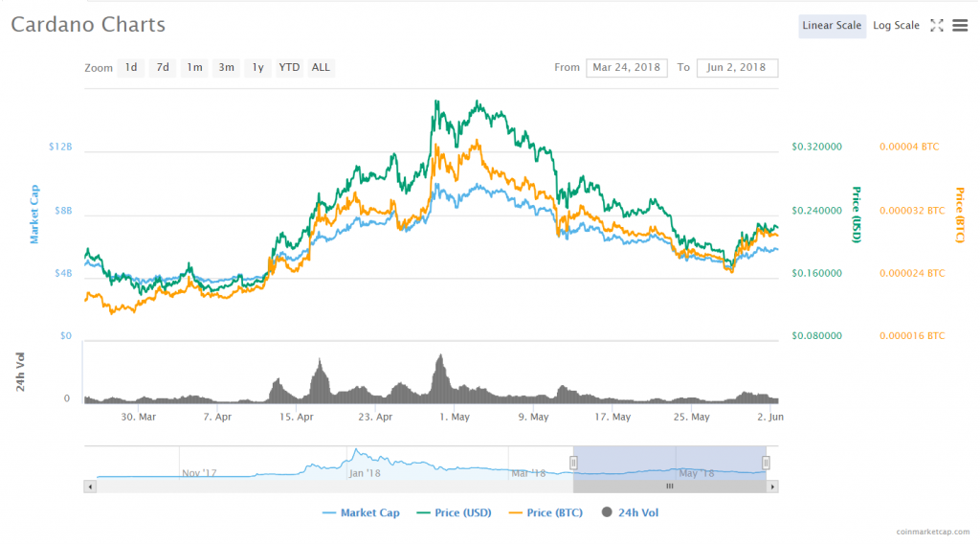Toggle Price (USD) series in legend
The height and width of the screenshot is (544, 980).
click(x=454, y=512)
